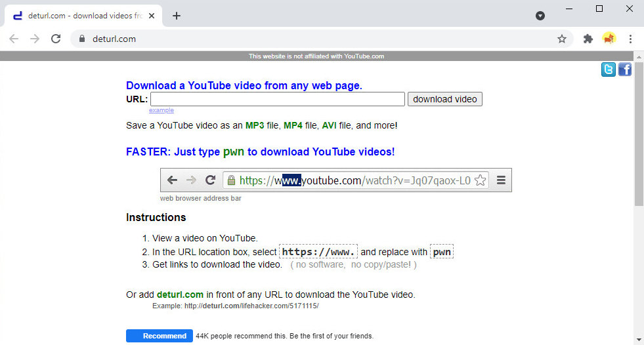Click the boxed 'pwn' code text
Image resolution: width=644 pixels, height=345 pixels.
pos(442,252)
